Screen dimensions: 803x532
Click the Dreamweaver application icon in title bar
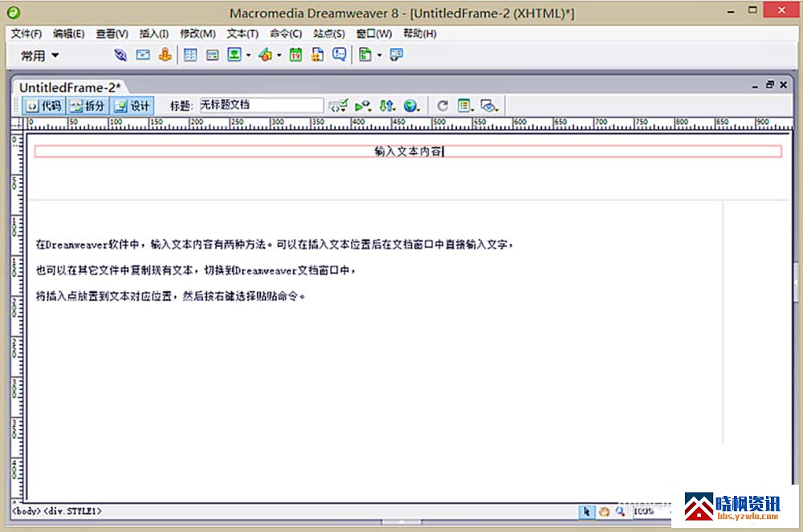14,12
